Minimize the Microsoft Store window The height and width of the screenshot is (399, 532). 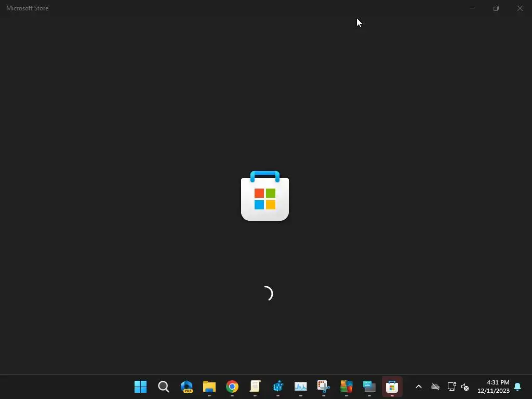tap(472, 8)
